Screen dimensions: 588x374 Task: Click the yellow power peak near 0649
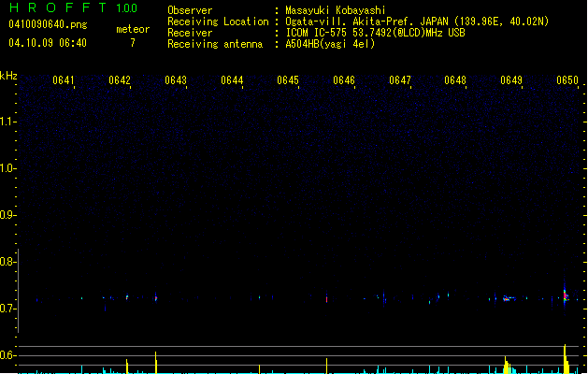coord(508,365)
